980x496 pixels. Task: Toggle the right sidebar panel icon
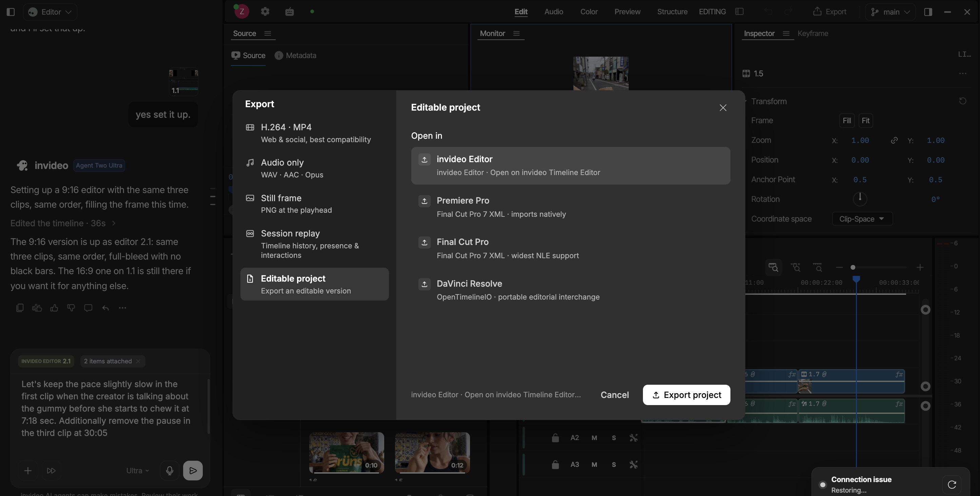point(928,12)
